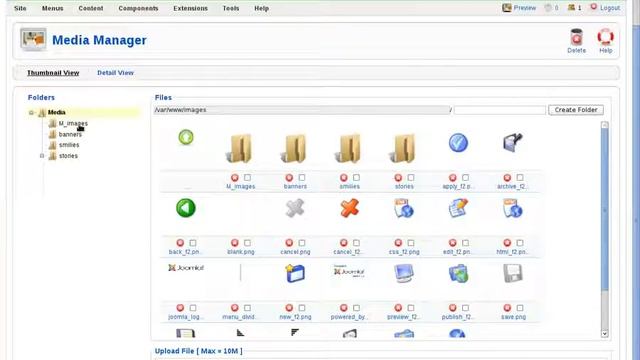
Task: Click the red delete icon under cancel.png
Action: 289,243
